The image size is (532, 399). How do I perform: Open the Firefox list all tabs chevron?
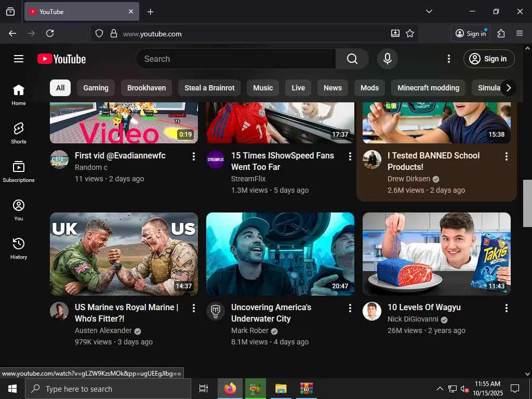click(x=429, y=11)
